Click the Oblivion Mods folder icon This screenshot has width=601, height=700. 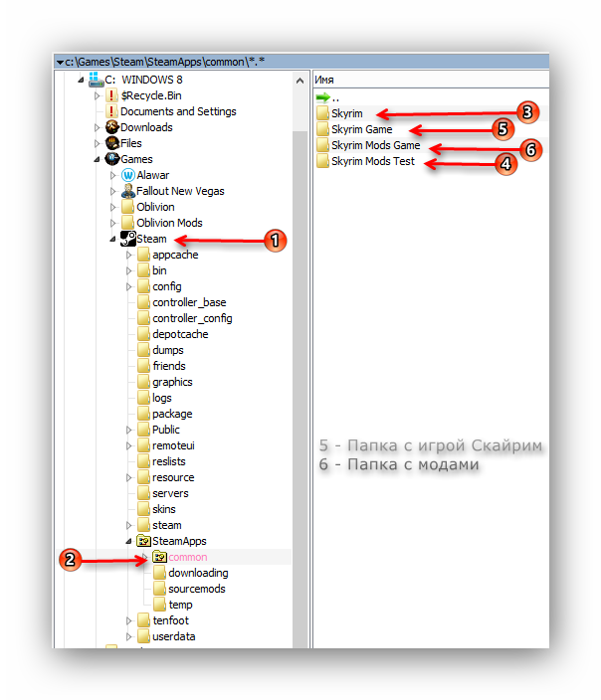point(127,223)
